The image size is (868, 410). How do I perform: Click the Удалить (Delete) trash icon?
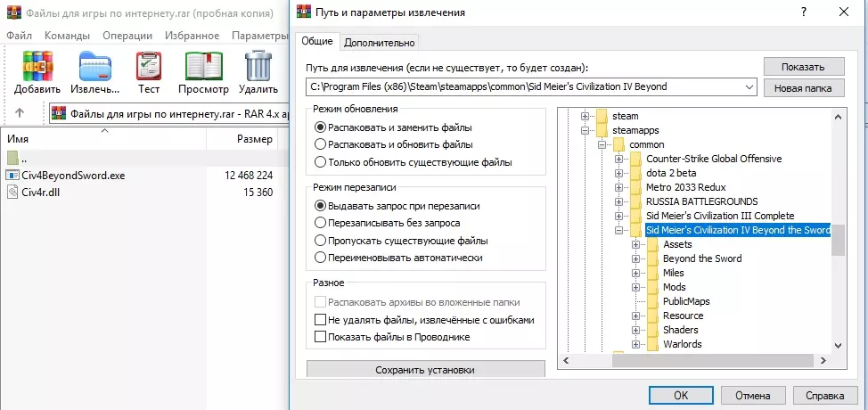258,67
